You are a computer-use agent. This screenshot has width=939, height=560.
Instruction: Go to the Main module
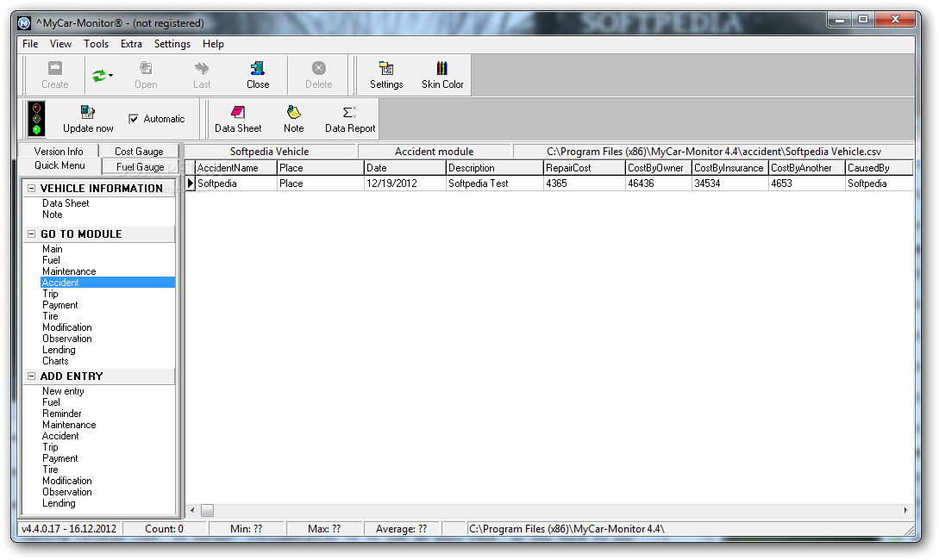pos(53,249)
